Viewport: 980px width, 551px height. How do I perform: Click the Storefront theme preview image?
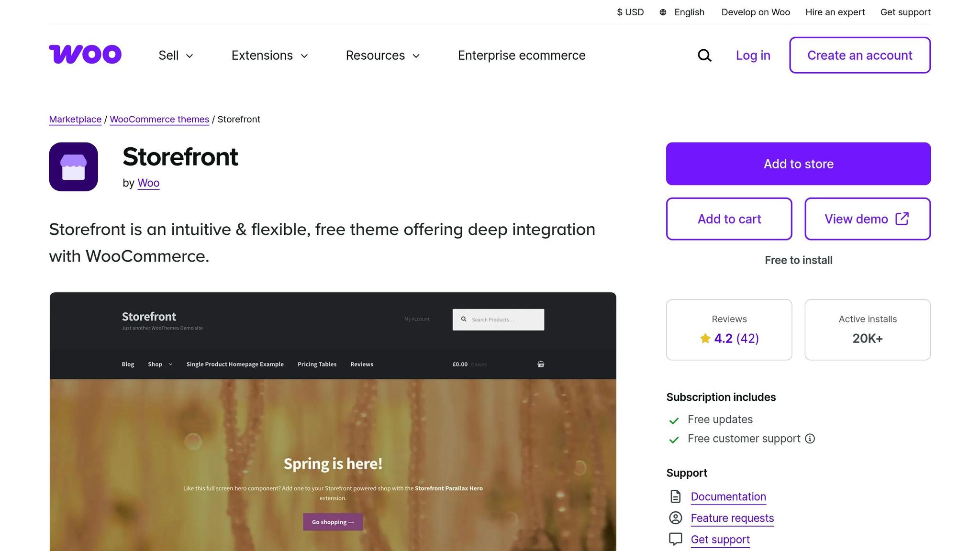pyautogui.click(x=333, y=421)
